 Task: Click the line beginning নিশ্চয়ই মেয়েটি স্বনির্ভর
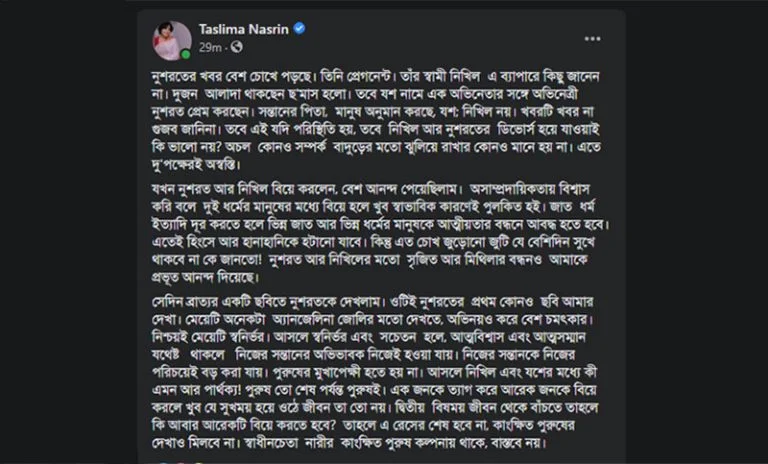tap(369, 337)
